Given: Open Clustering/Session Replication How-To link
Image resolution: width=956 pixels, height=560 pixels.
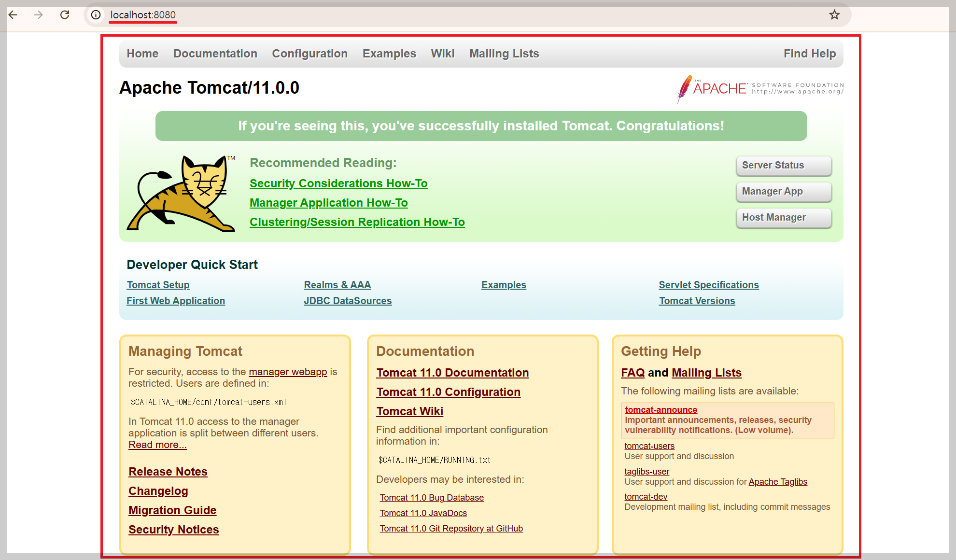Looking at the screenshot, I should (357, 222).
